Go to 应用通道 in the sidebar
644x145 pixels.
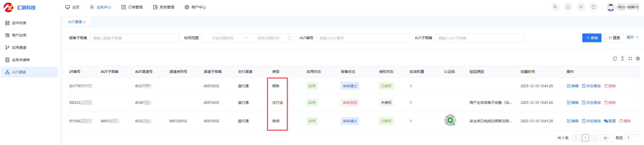point(29,48)
